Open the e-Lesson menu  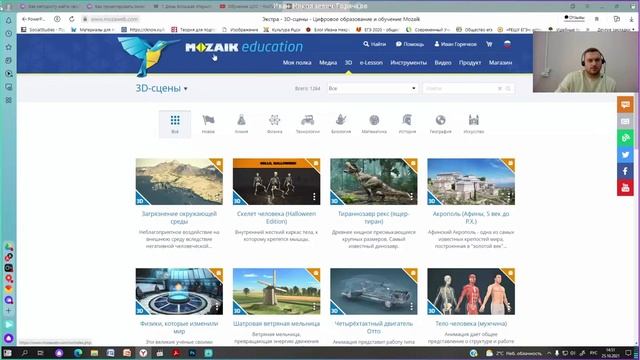coord(371,62)
